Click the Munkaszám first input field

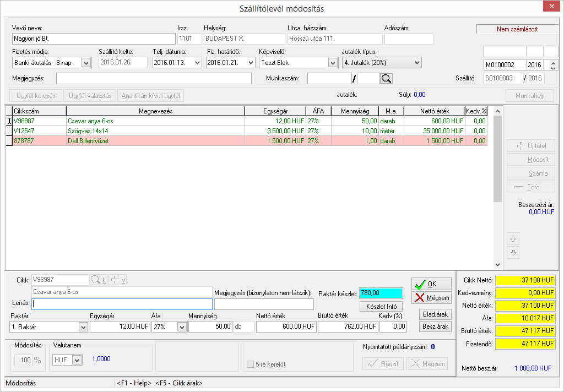click(329, 78)
